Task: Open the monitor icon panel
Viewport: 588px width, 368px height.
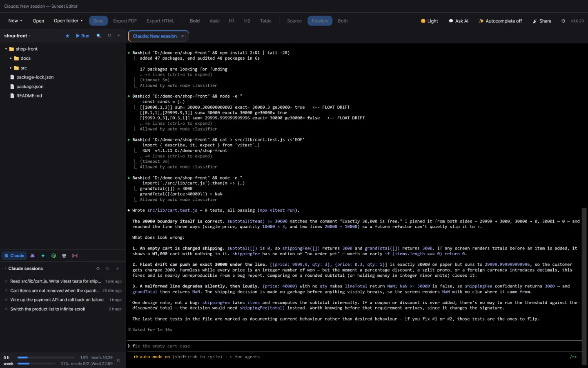Action: pyautogui.click(x=64, y=256)
